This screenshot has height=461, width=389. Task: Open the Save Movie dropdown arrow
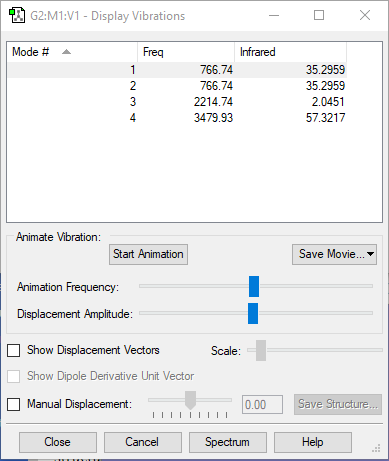click(370, 254)
